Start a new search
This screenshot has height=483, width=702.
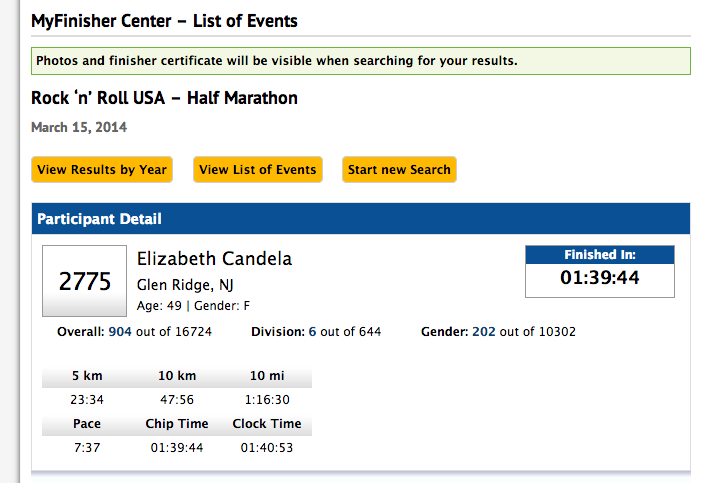(x=399, y=170)
